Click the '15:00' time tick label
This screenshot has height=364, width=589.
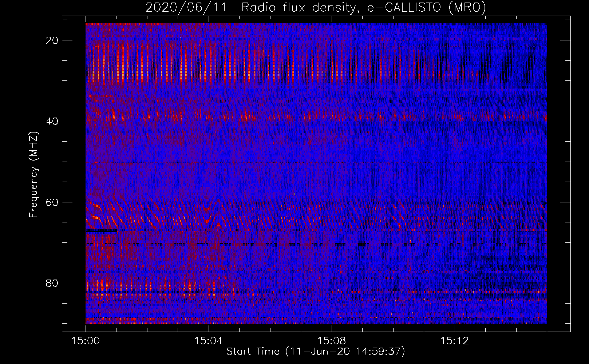[86, 341]
